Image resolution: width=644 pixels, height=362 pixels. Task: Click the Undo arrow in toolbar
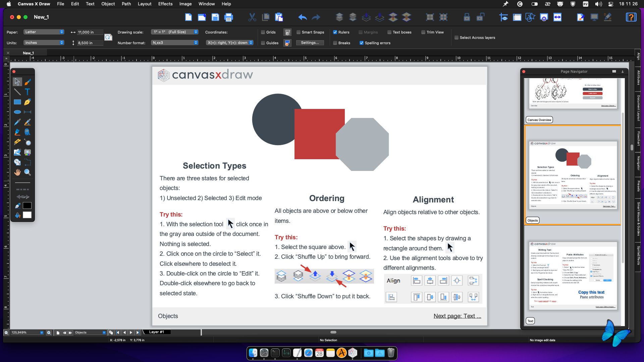point(302,17)
